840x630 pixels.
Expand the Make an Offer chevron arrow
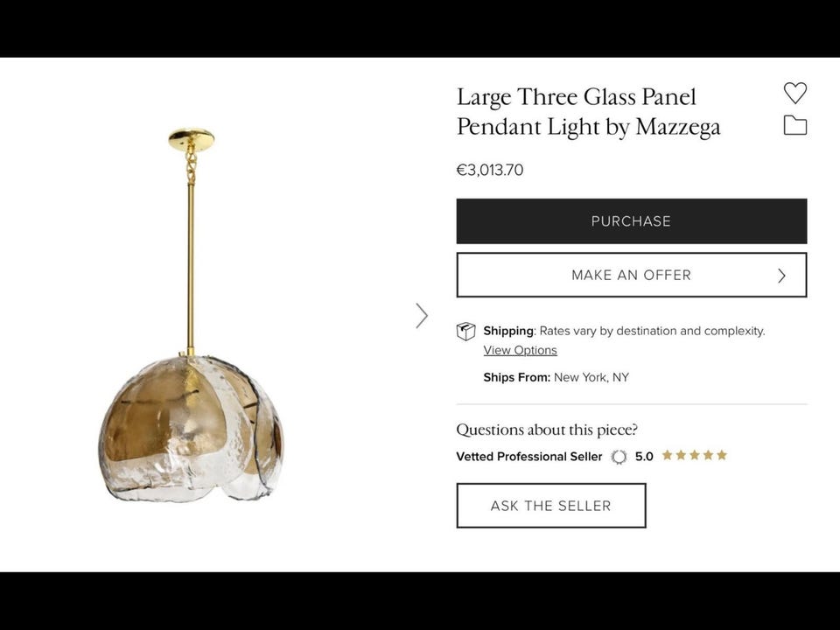(x=781, y=276)
